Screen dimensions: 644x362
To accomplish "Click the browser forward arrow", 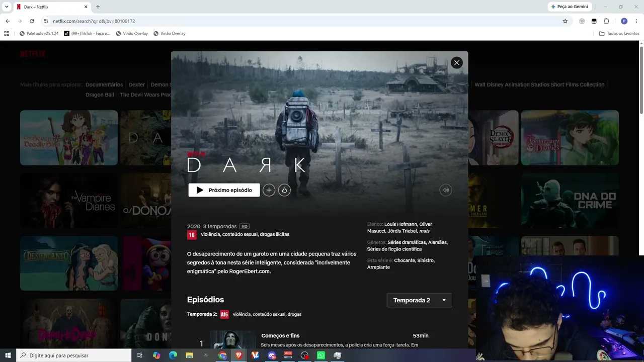I will click(20, 21).
